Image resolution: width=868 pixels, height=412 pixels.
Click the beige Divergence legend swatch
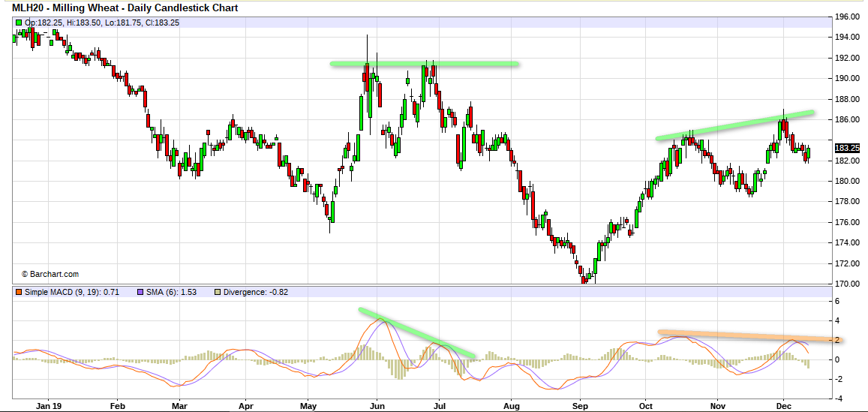[x=218, y=292]
